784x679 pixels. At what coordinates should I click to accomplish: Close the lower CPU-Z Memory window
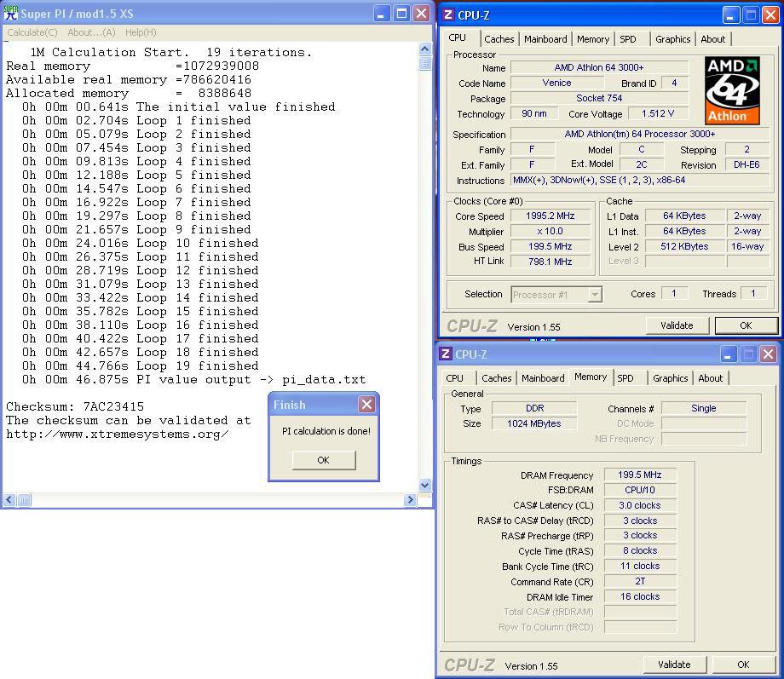768,354
